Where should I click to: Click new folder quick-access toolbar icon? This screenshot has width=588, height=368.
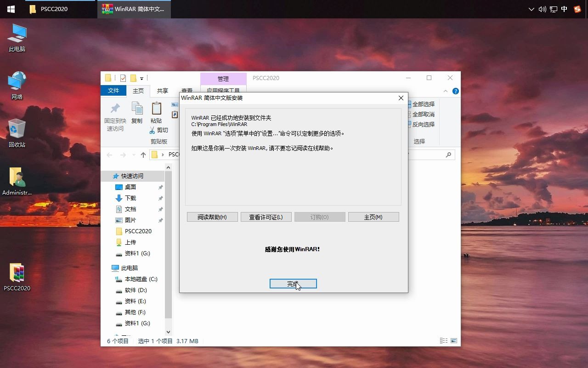[x=133, y=78]
